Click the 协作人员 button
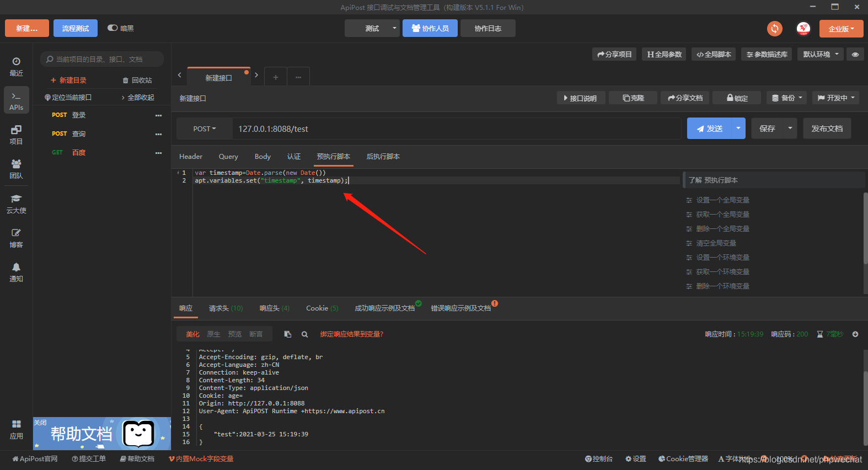 coord(430,28)
